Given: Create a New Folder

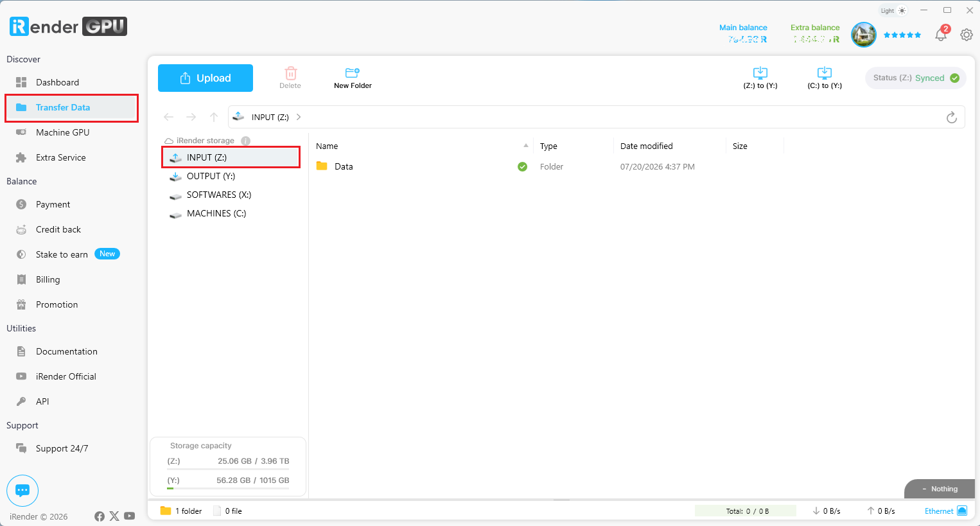Looking at the screenshot, I should [353, 78].
